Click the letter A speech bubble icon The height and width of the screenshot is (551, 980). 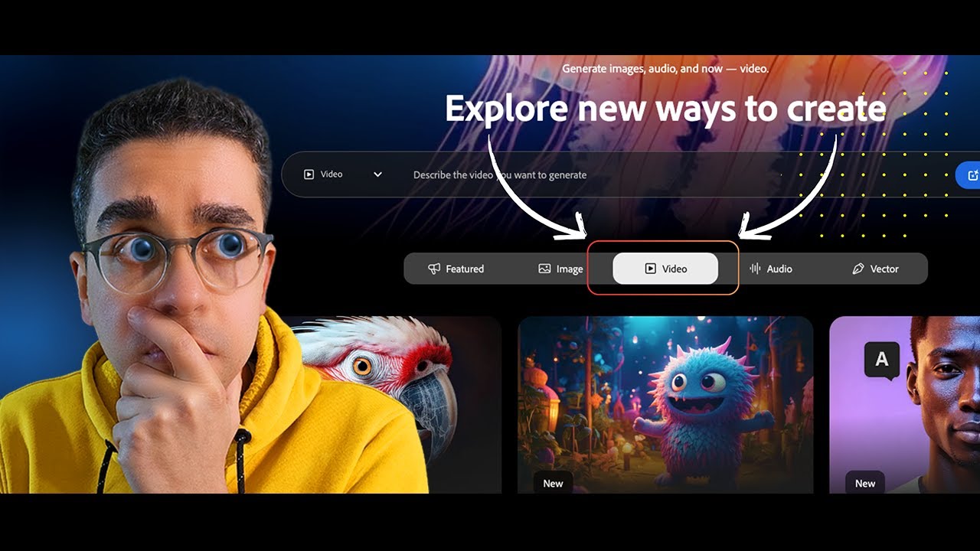click(882, 359)
